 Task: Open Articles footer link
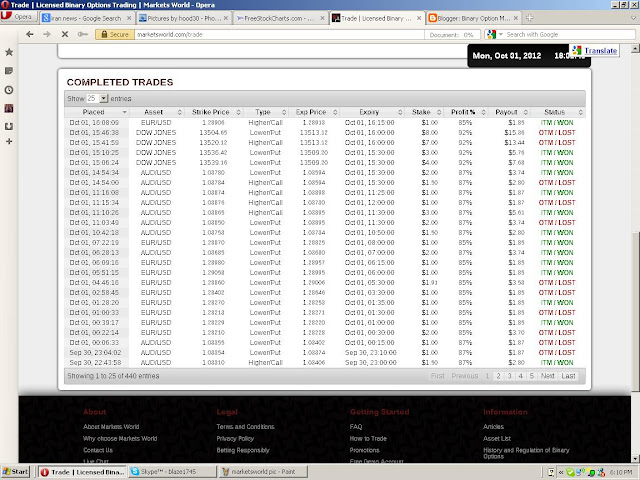point(493,427)
